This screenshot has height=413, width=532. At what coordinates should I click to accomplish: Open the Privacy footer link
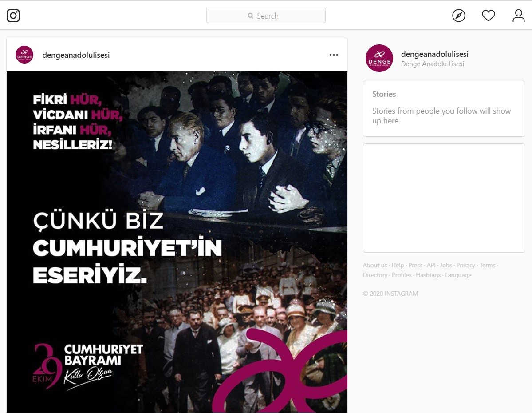coord(465,265)
